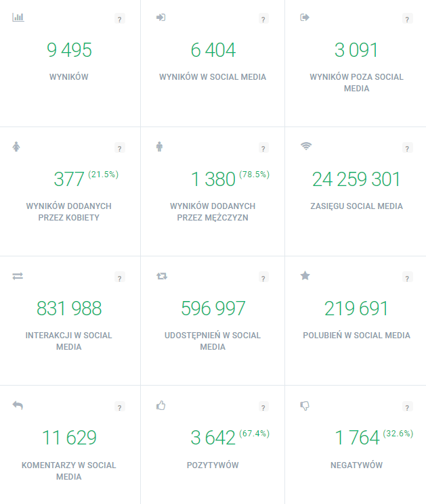Click the 24 259 301 reach value
The height and width of the screenshot is (504, 426).
tap(356, 179)
